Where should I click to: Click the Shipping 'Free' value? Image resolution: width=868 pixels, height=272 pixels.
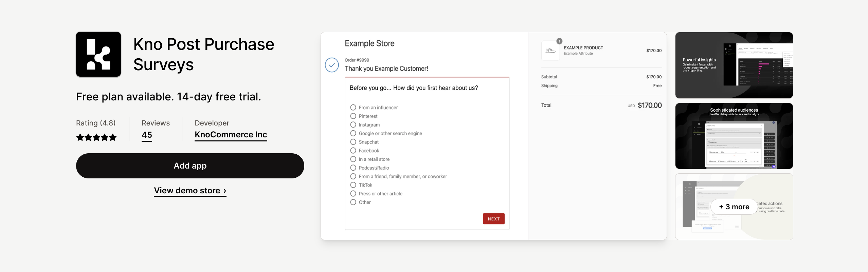(657, 86)
